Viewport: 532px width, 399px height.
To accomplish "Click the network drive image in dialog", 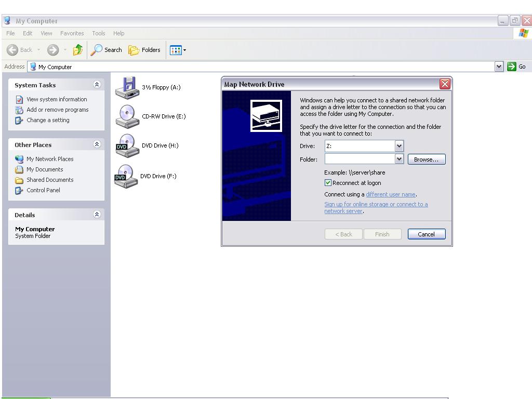I will 266,116.
